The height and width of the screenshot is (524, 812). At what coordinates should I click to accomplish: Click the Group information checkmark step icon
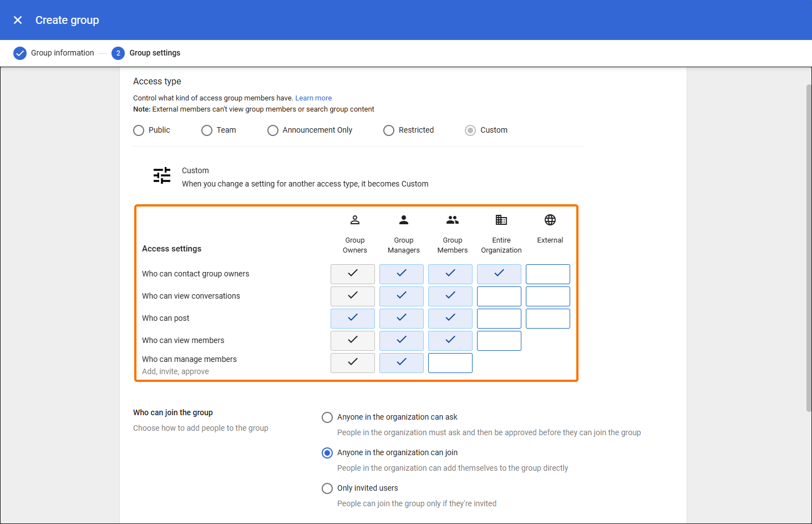[20, 53]
